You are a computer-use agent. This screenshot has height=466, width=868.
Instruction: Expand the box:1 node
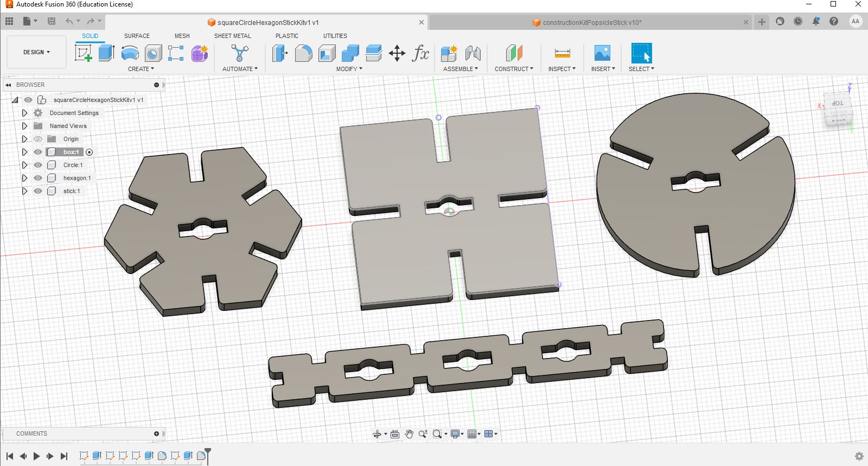[24, 152]
